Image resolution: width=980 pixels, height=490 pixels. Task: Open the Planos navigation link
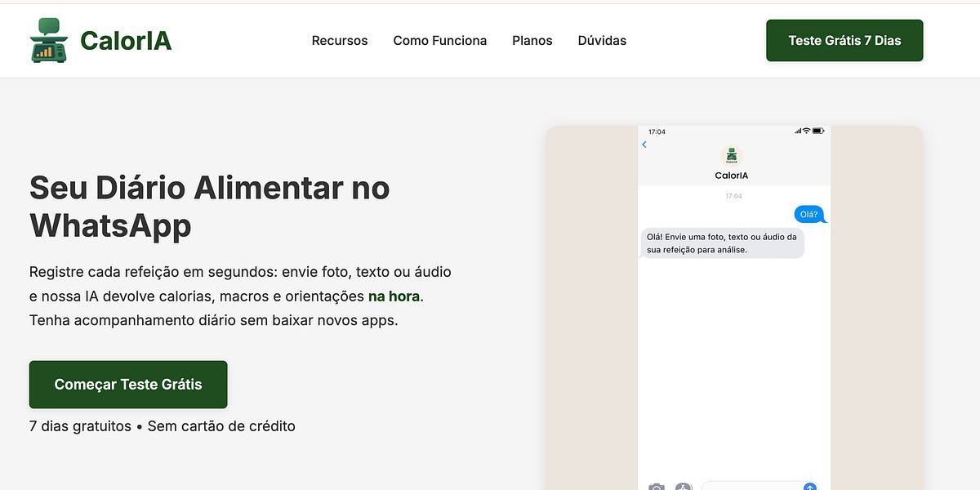pyautogui.click(x=532, y=41)
